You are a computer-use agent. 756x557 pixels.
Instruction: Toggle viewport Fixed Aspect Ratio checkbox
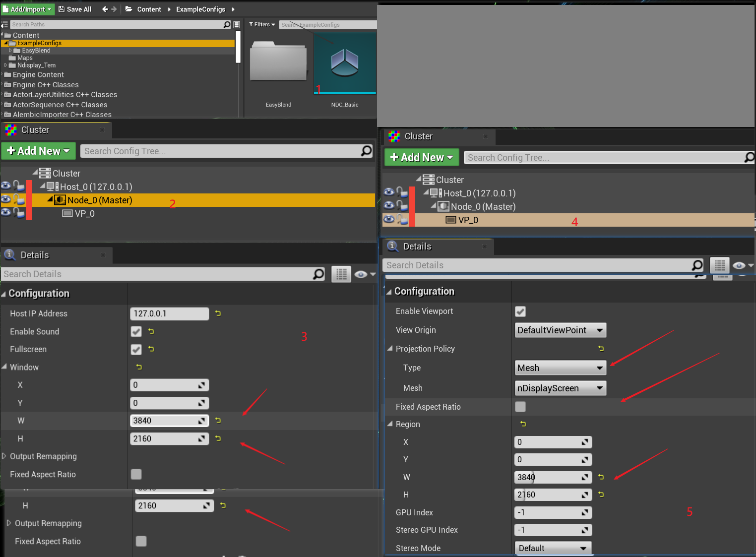tap(520, 407)
